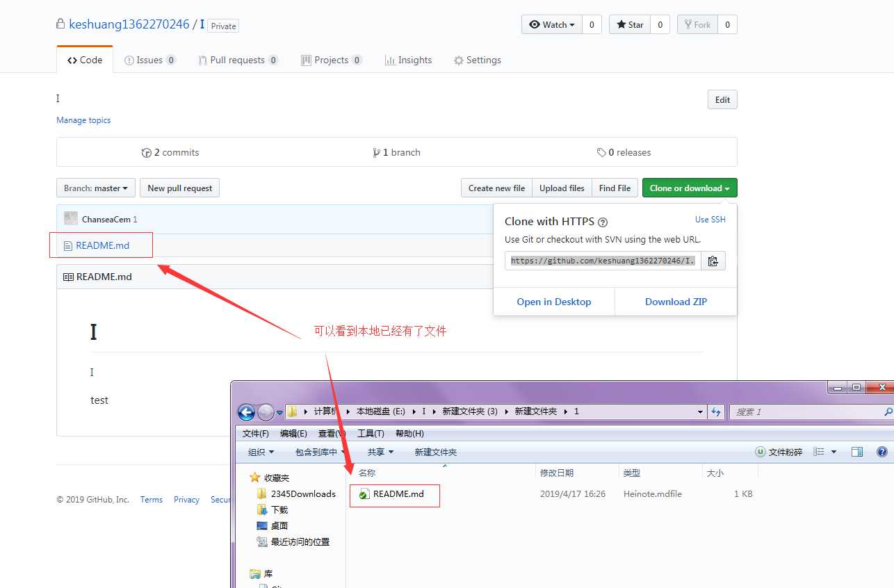Click Create new file button
Screen dimensions: 894x588
point(496,188)
